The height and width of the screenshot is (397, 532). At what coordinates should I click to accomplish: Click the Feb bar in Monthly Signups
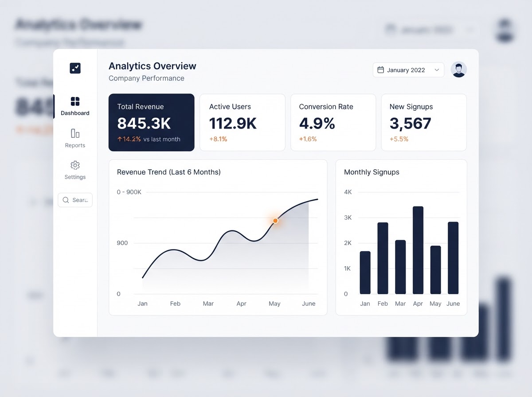coord(383,258)
